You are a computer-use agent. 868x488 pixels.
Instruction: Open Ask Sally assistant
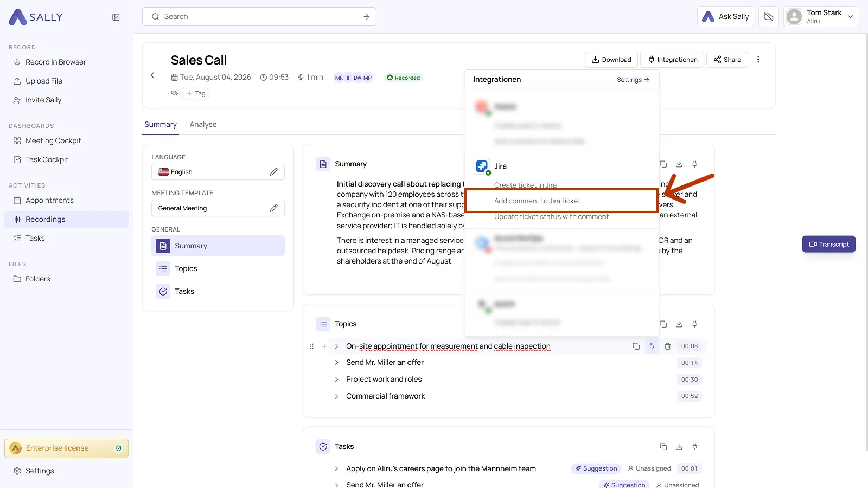coord(725,17)
